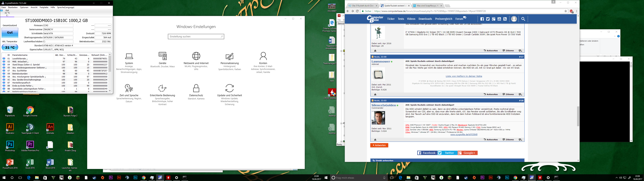The image size is (644, 181).
Task: Click the Gut health status button
Action: point(10,33)
